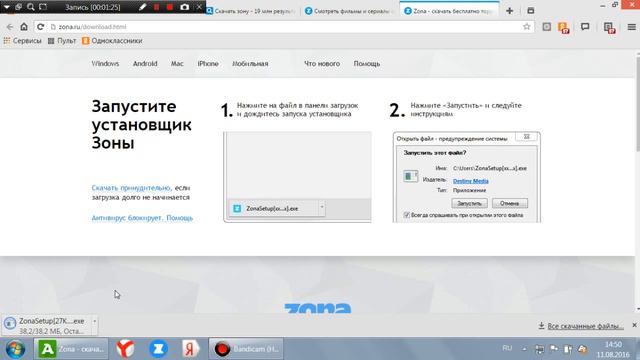Viewport: 640px width, 360px height.
Task: Open the 'Zona - скача...' taskbar window
Action: point(71,349)
